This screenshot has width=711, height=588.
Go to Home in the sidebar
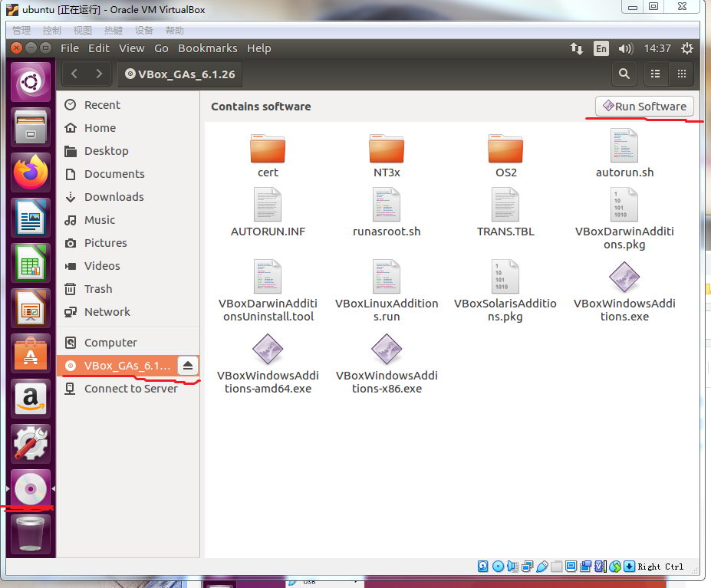pos(128,128)
